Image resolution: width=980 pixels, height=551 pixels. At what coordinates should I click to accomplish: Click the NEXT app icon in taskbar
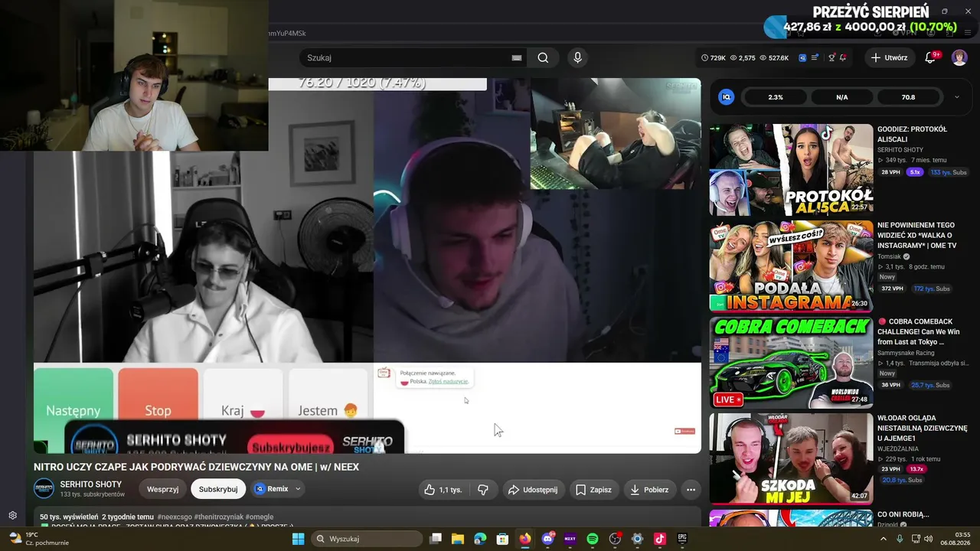570,539
